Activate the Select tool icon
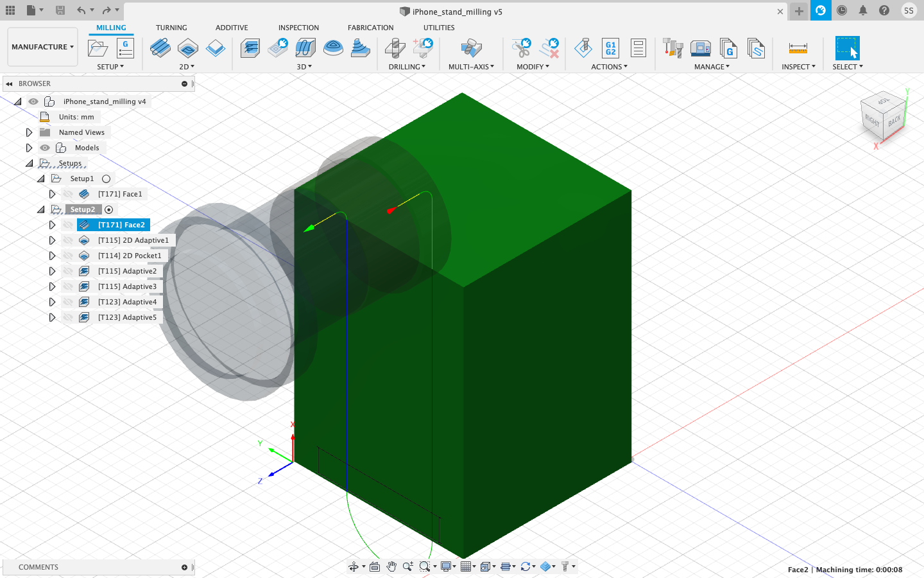The width and height of the screenshot is (924, 578). (x=847, y=48)
